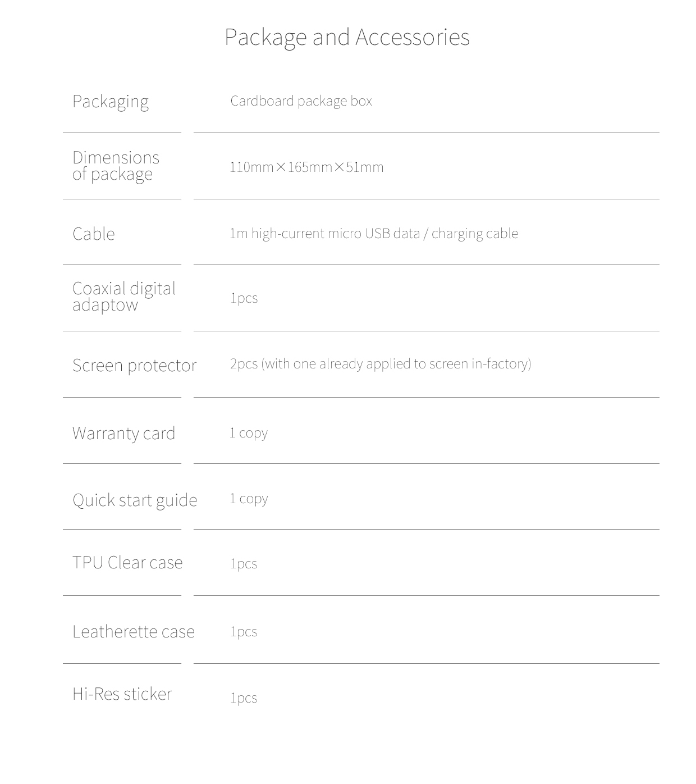This screenshot has width=696, height=784.
Task: Click "1 copy" beside Quick start guide
Action: [x=249, y=499]
